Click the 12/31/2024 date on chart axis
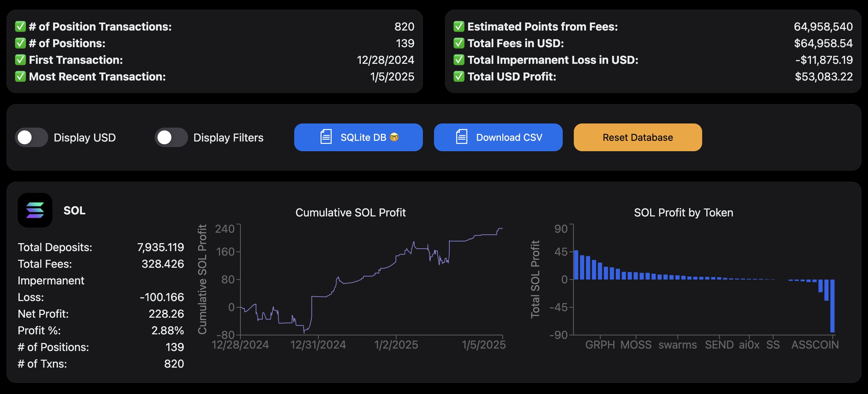868x394 pixels. [318, 345]
